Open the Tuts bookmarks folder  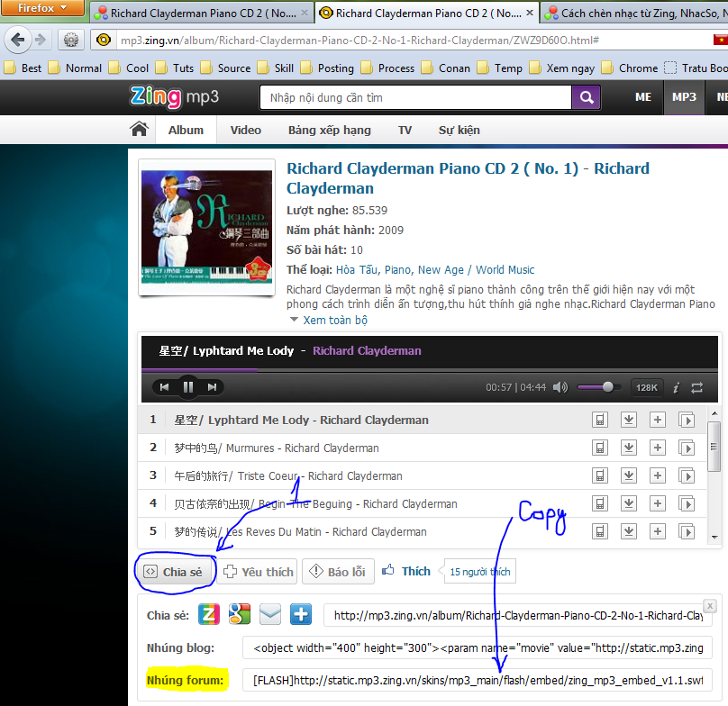pos(175,68)
